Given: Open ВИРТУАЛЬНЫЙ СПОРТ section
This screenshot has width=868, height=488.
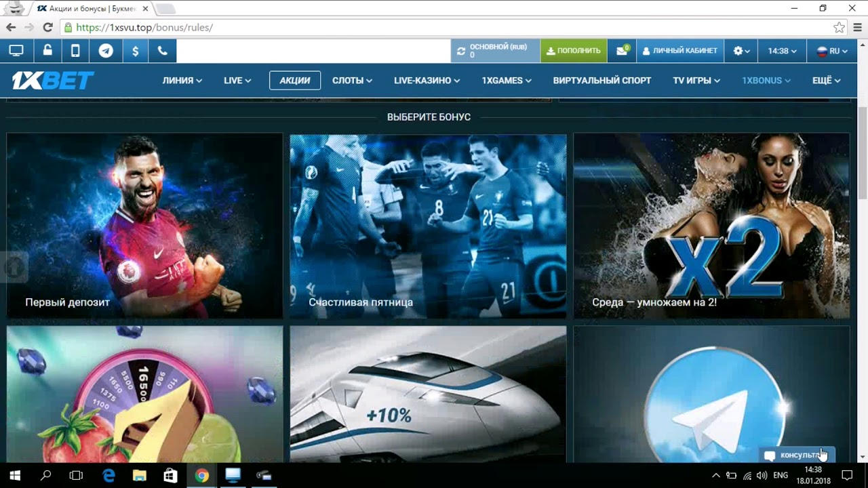Looking at the screenshot, I should [602, 81].
